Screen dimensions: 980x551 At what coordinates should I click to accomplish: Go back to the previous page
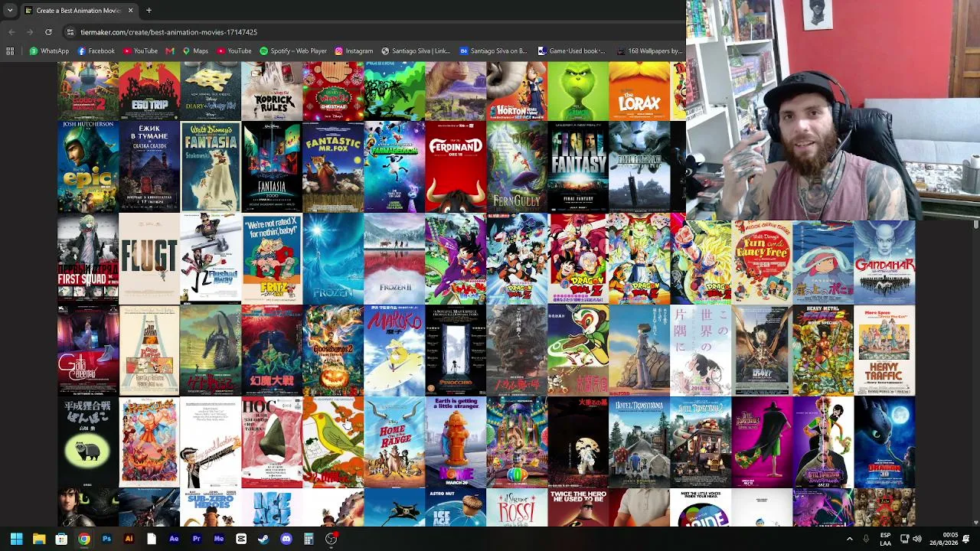coord(11,32)
